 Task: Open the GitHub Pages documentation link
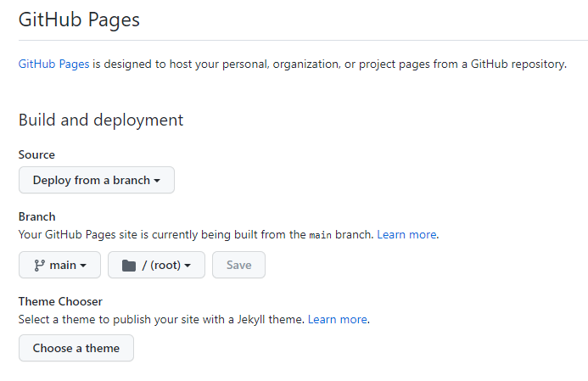(53, 64)
